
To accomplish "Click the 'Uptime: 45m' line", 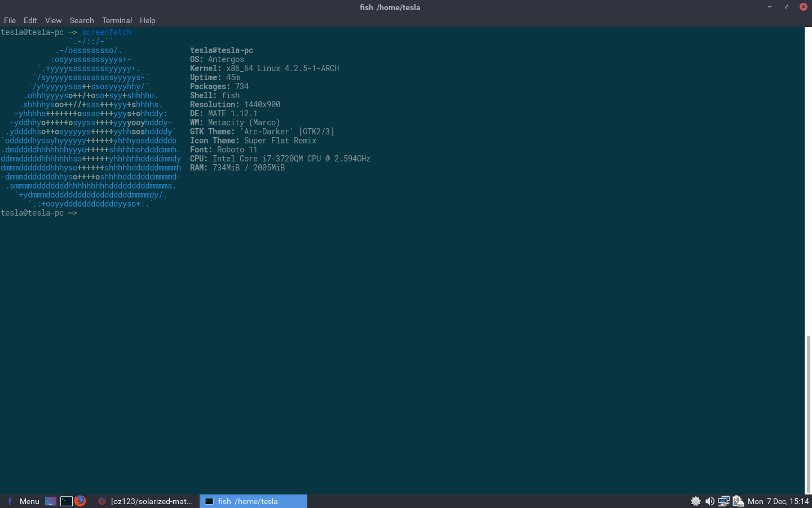I will pyautogui.click(x=215, y=77).
